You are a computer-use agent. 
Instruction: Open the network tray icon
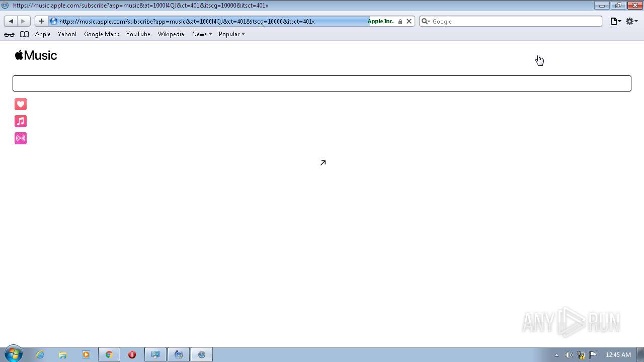581,355
